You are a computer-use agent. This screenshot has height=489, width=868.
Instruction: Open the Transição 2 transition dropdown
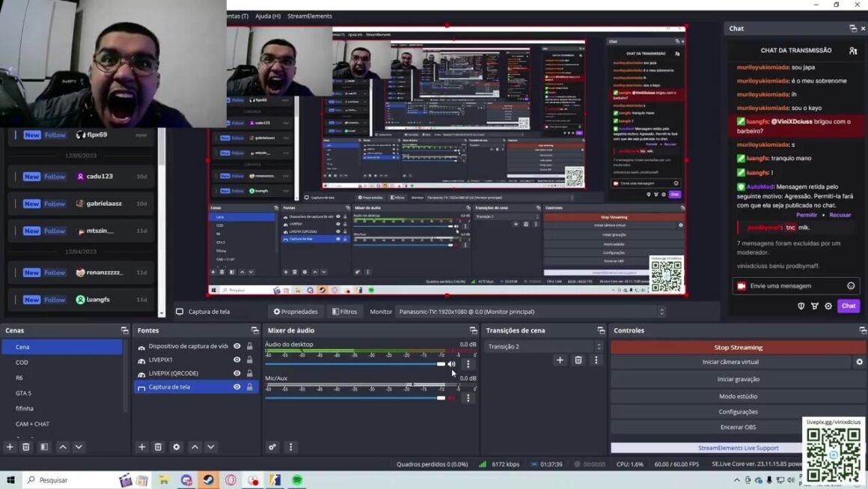[x=544, y=347]
